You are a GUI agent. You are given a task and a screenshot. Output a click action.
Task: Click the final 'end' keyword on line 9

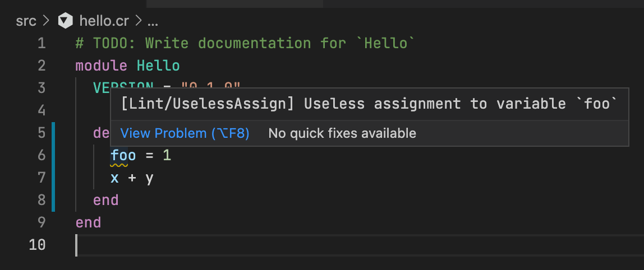pos(89,222)
